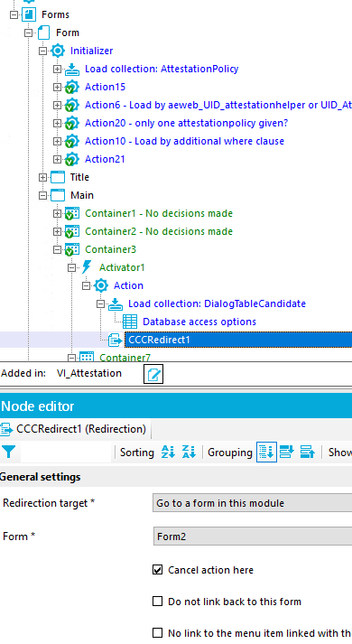Click the Action20 gear icon
Image resolution: width=352 pixels, height=644 pixels.
72,123
